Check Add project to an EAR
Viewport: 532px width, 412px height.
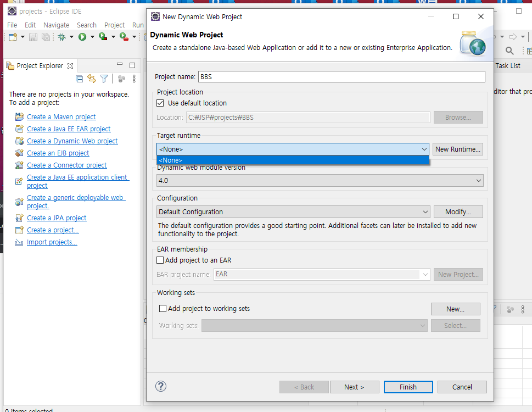pos(160,260)
